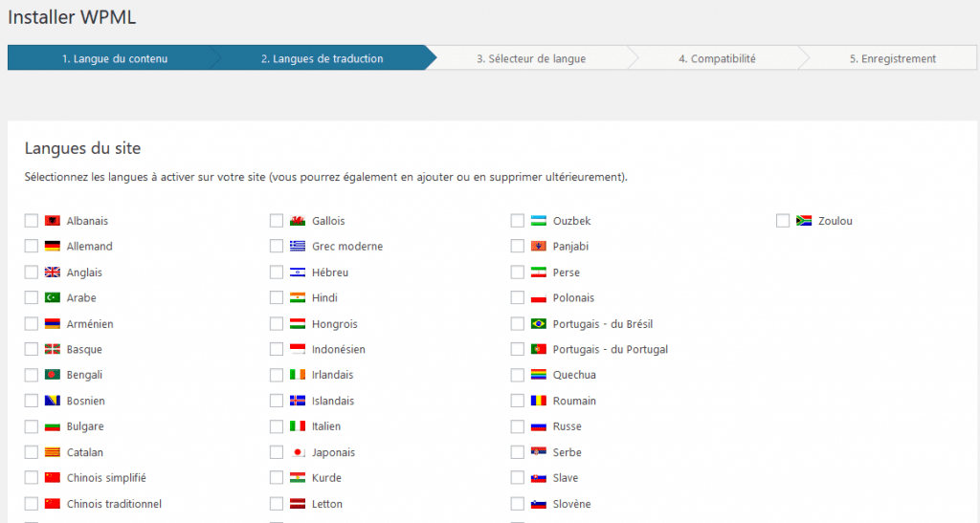Screen dimensions: 980x523
Task: Select step 2 Langues de traduction
Action: click(322, 58)
